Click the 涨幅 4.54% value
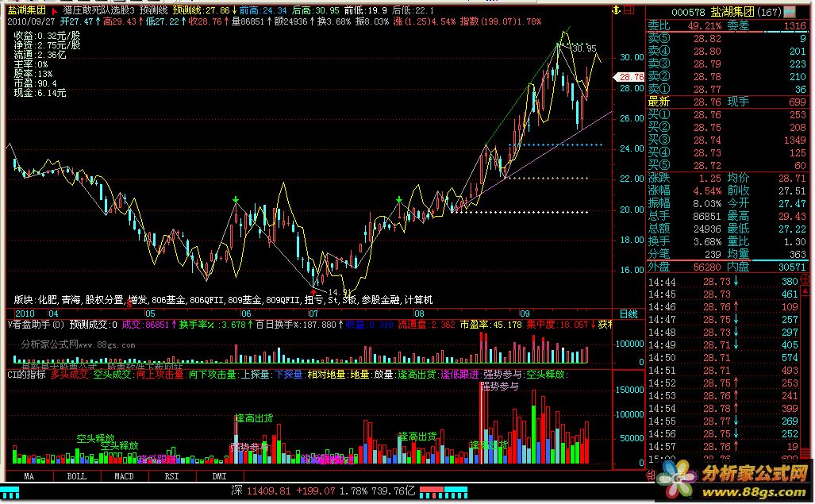The image size is (815, 504). pos(706,190)
